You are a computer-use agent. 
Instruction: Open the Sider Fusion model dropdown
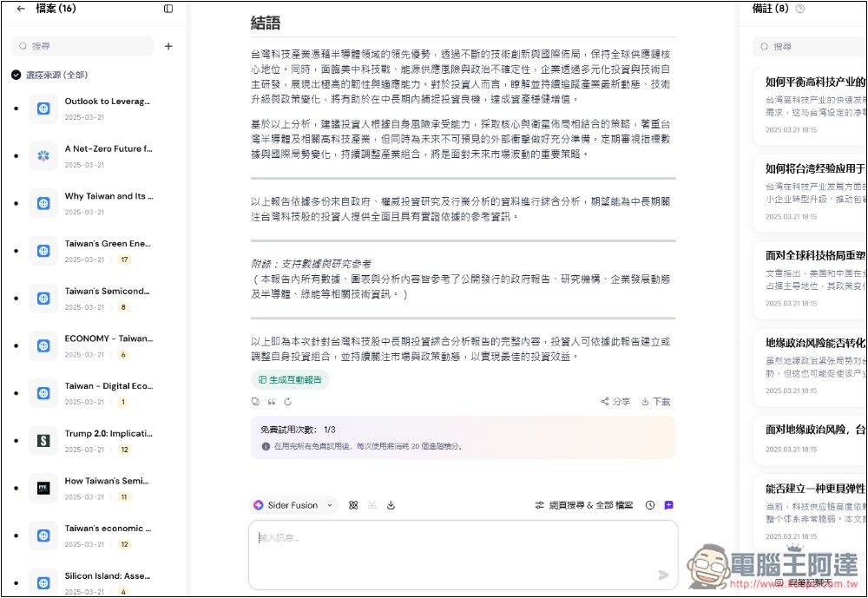(x=293, y=505)
